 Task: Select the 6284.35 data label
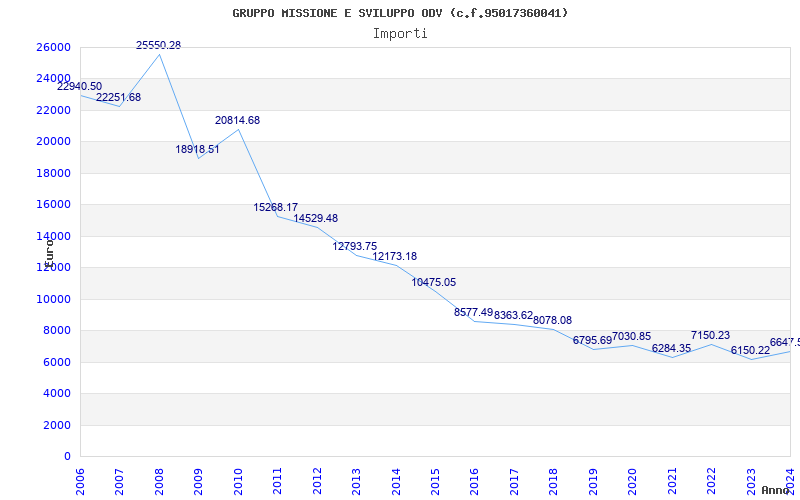click(x=671, y=348)
